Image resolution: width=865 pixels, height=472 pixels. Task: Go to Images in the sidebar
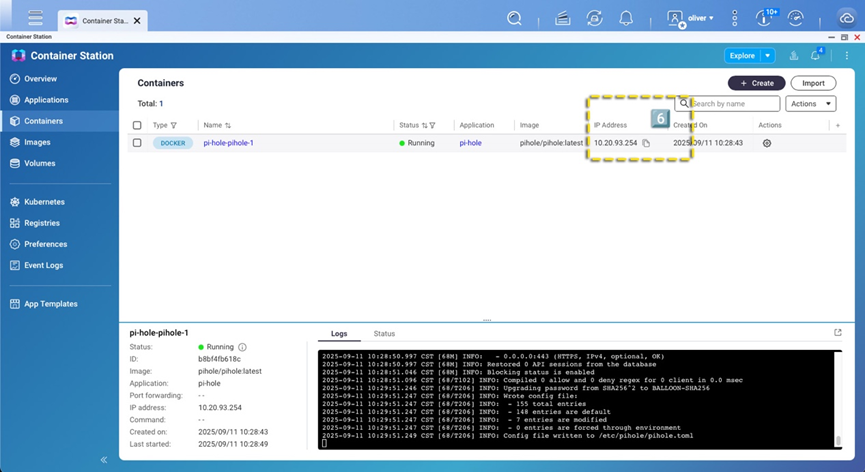(37, 142)
